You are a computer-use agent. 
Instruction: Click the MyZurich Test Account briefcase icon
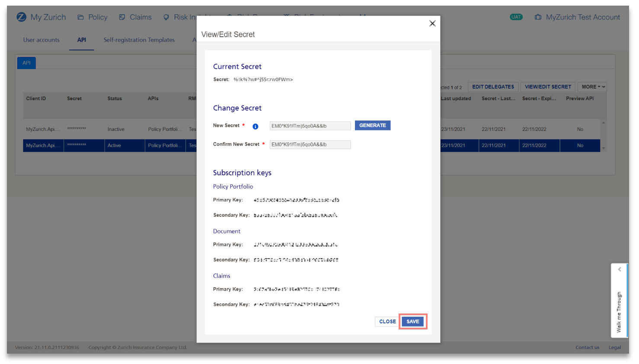pos(538,17)
